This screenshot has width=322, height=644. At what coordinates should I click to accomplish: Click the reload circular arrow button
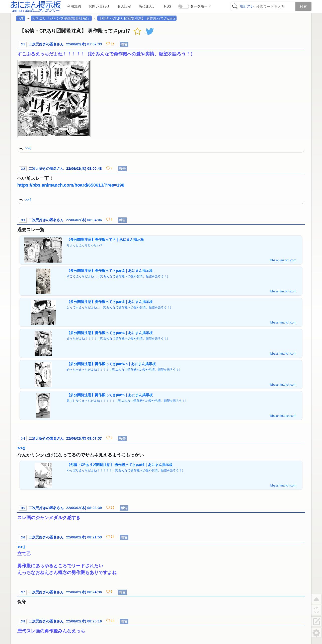click(x=316, y=610)
